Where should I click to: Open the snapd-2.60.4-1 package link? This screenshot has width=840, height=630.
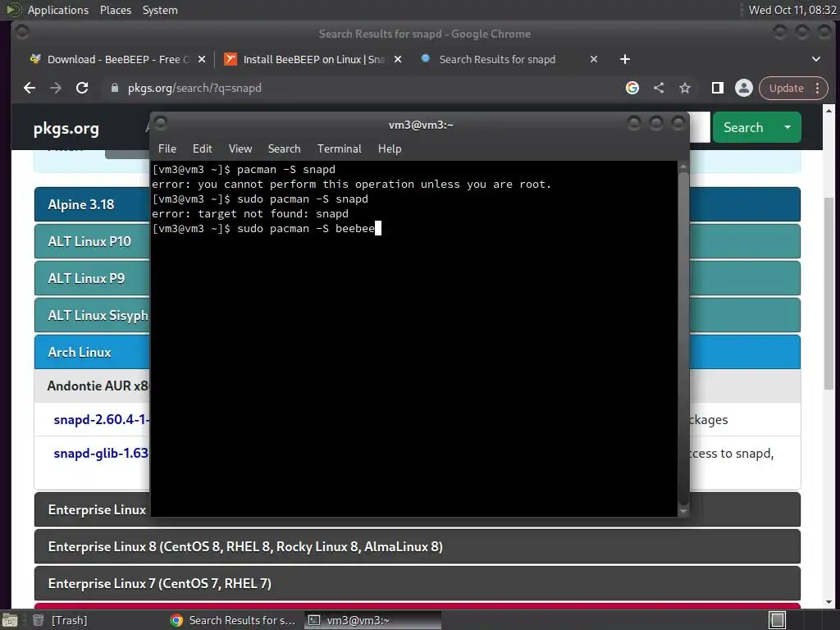101,419
